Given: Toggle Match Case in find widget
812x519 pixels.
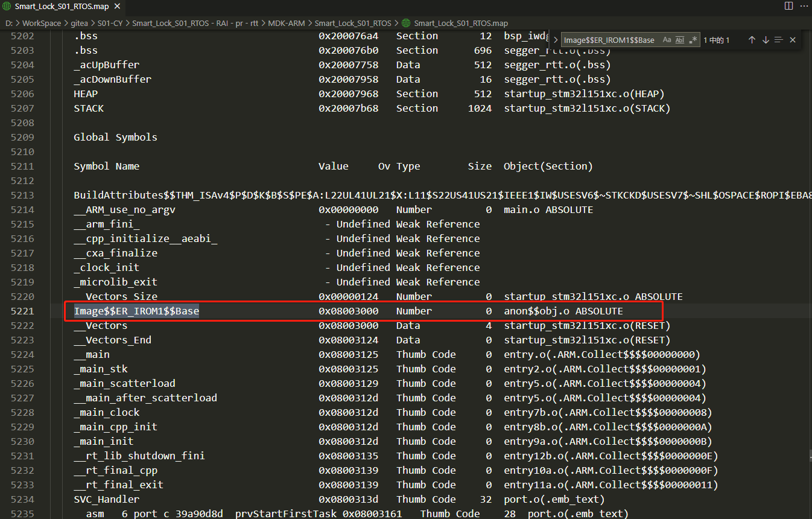Looking at the screenshot, I should click(x=667, y=40).
